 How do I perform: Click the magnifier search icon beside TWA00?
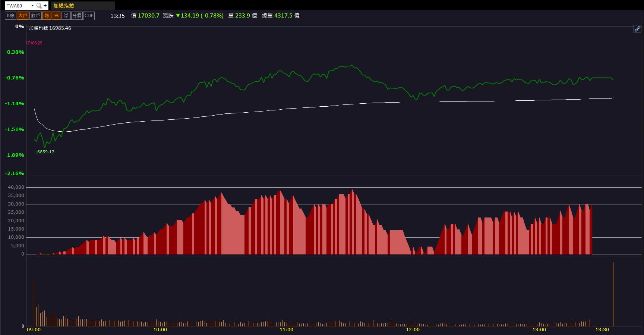39,6
